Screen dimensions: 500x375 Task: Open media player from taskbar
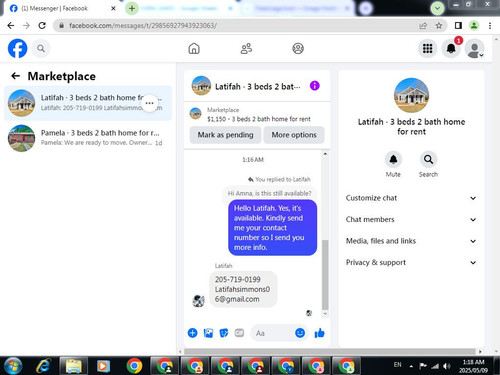pyautogui.click(x=103, y=366)
